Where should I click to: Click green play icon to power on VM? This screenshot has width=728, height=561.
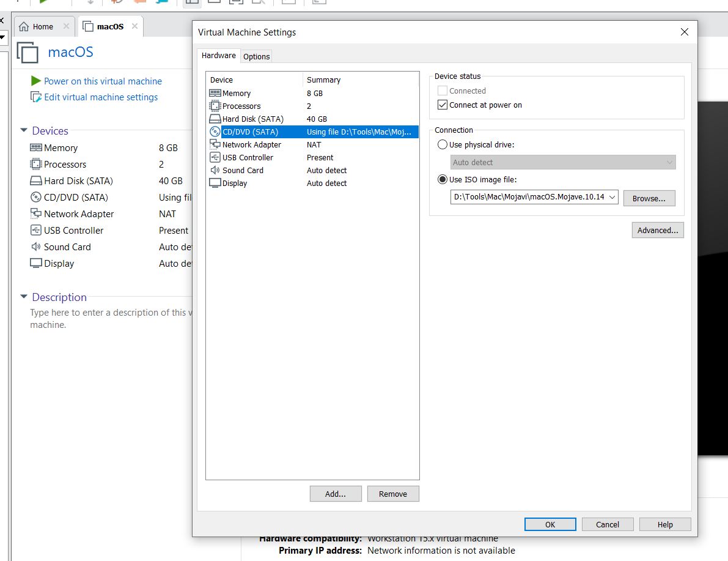(35, 81)
